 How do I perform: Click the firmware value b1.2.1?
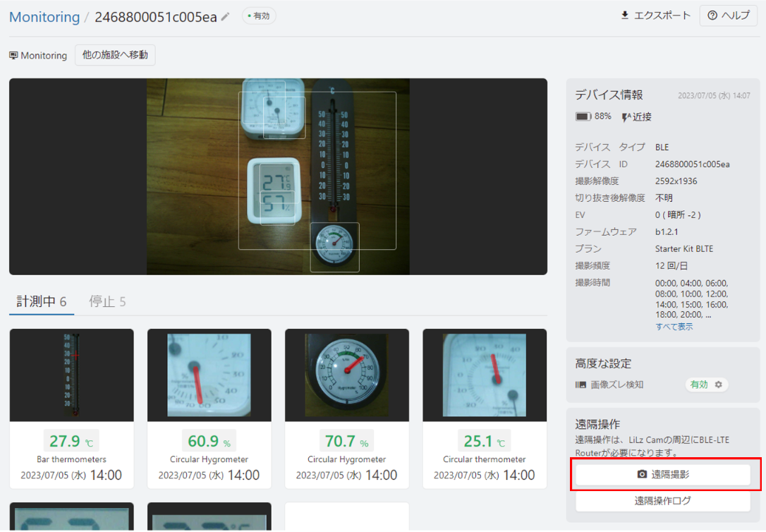pyautogui.click(x=667, y=231)
